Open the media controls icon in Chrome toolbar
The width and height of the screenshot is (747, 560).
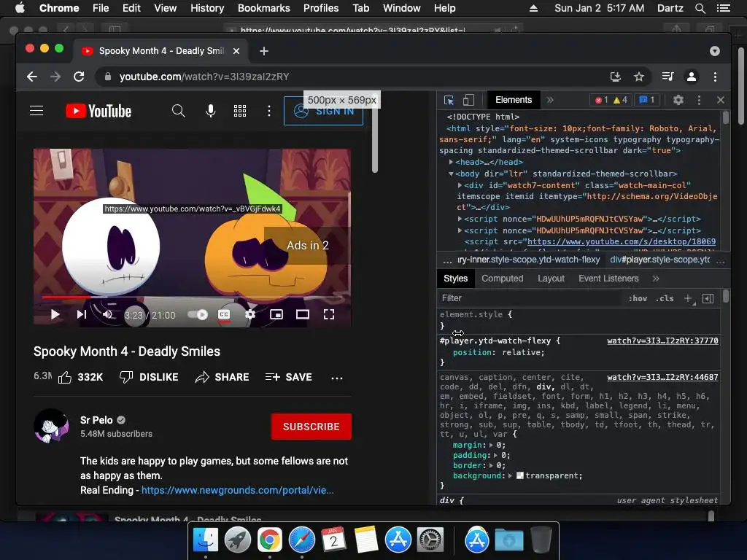pos(668,77)
